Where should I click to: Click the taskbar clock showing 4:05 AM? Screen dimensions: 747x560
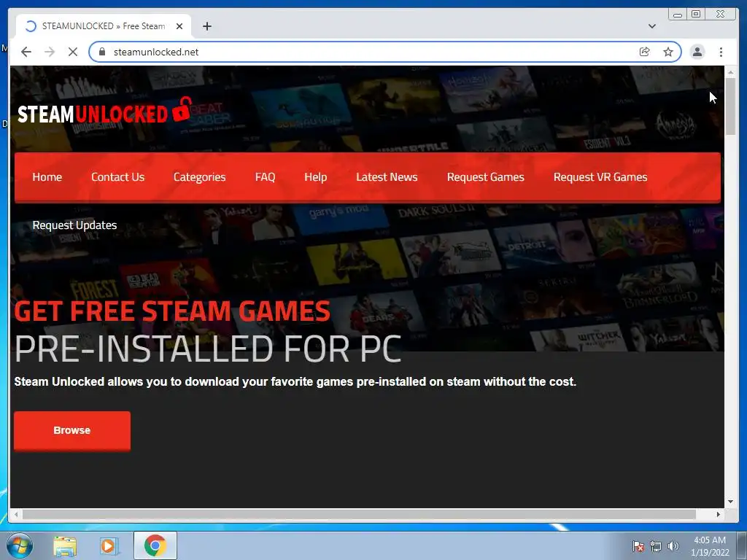pyautogui.click(x=710, y=546)
